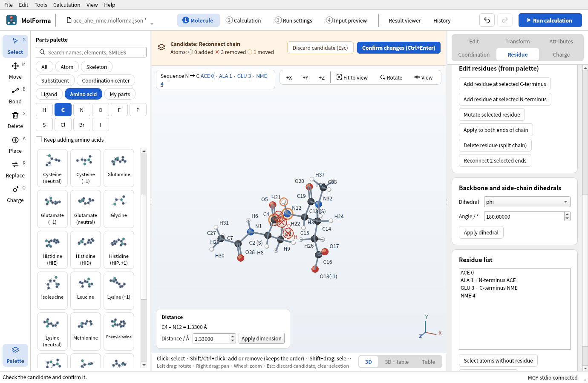
Task: Confirm changes to the candidate
Action: point(399,48)
